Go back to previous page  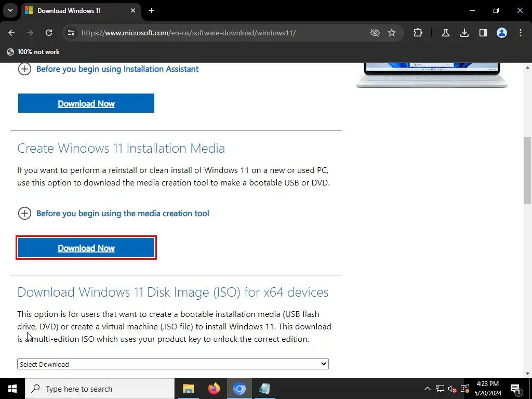pos(11,33)
